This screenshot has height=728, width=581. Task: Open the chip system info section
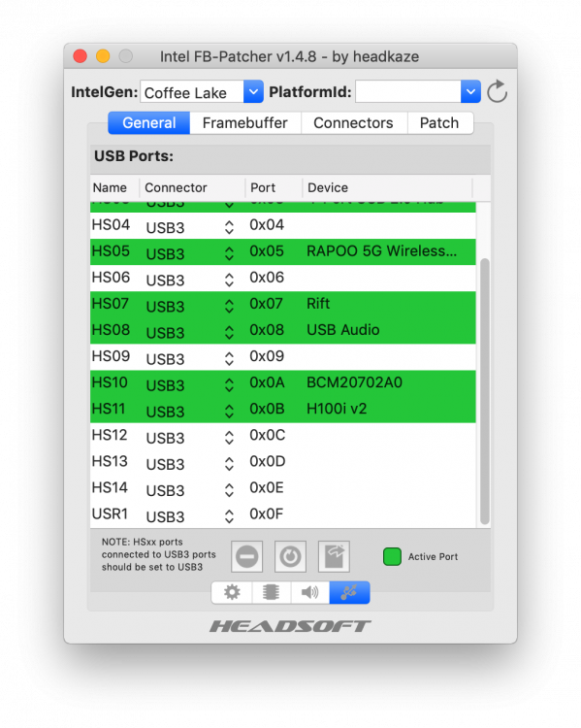point(271,592)
